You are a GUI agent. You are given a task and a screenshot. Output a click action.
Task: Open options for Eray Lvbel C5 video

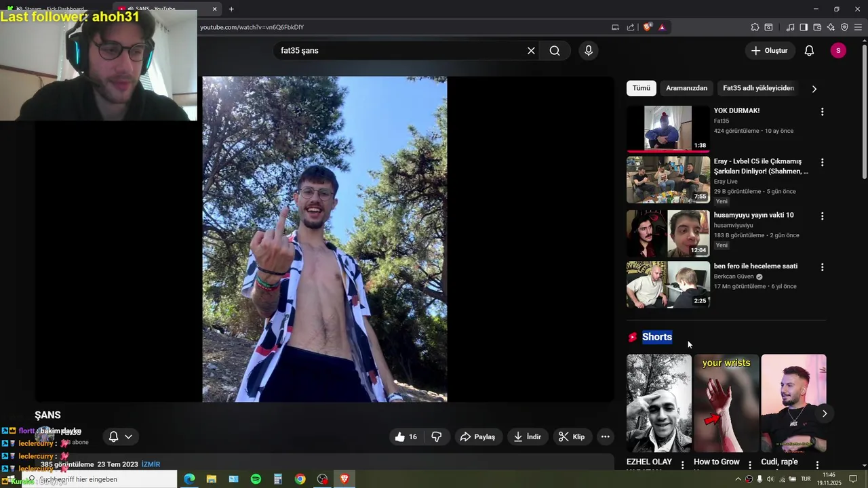point(822,163)
